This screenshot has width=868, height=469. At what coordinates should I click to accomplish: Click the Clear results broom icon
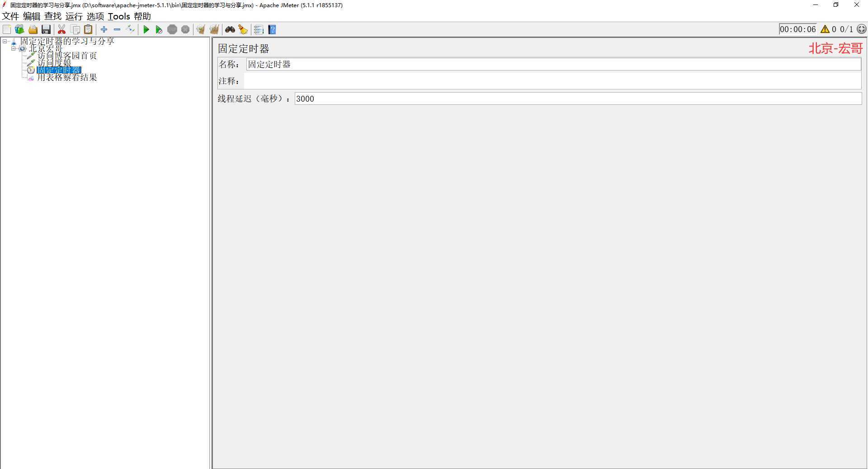click(201, 30)
